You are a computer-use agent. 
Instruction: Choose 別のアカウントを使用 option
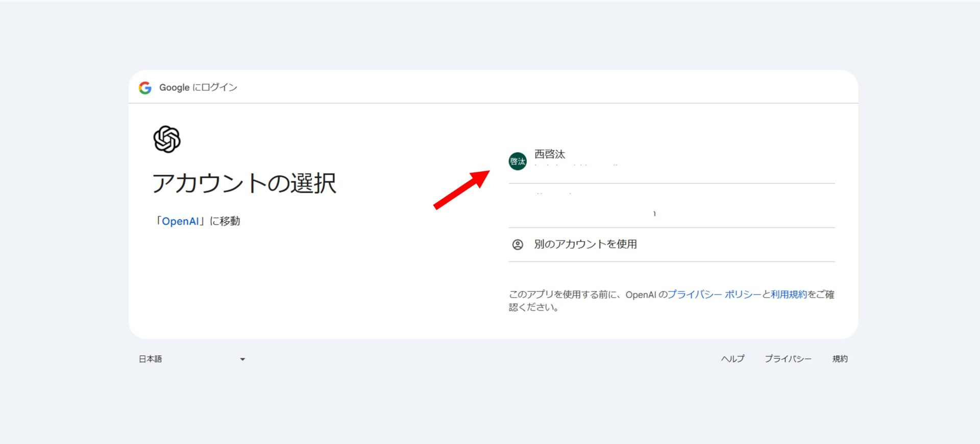pos(585,244)
